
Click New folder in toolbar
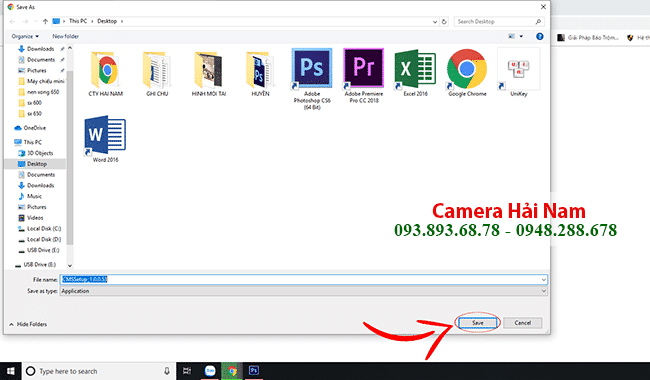click(x=65, y=36)
